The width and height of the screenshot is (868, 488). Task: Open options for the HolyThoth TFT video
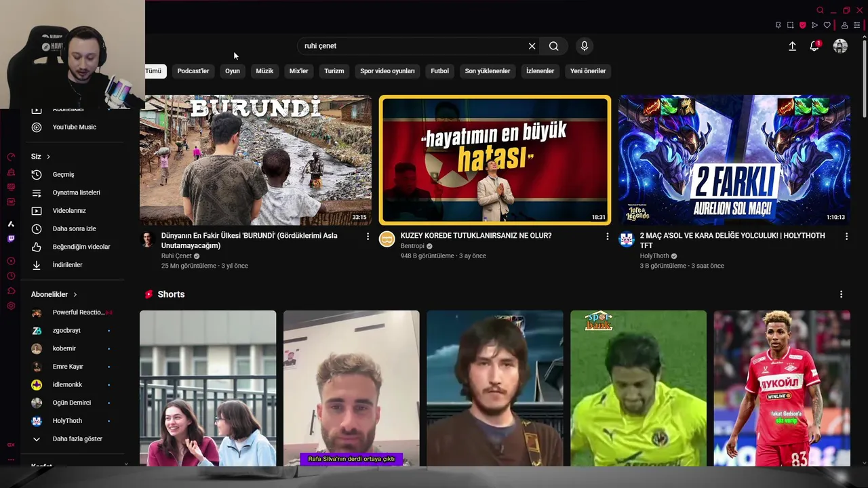pyautogui.click(x=846, y=237)
